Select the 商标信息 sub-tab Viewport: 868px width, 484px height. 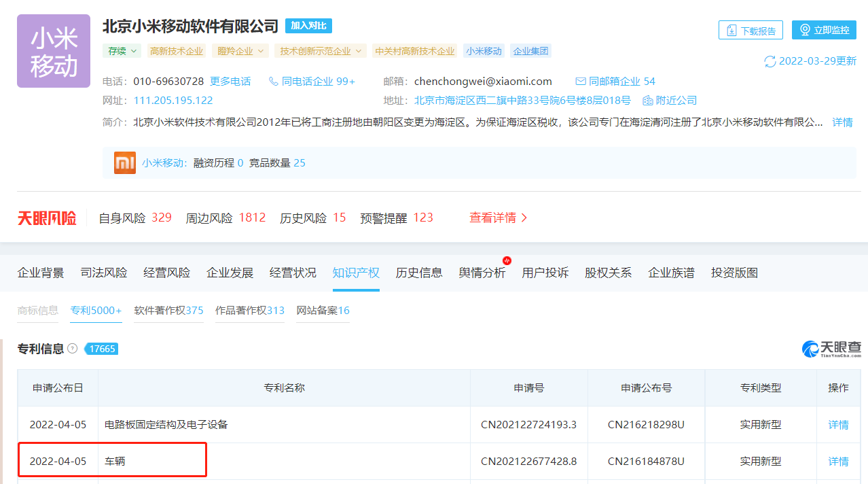(37, 311)
